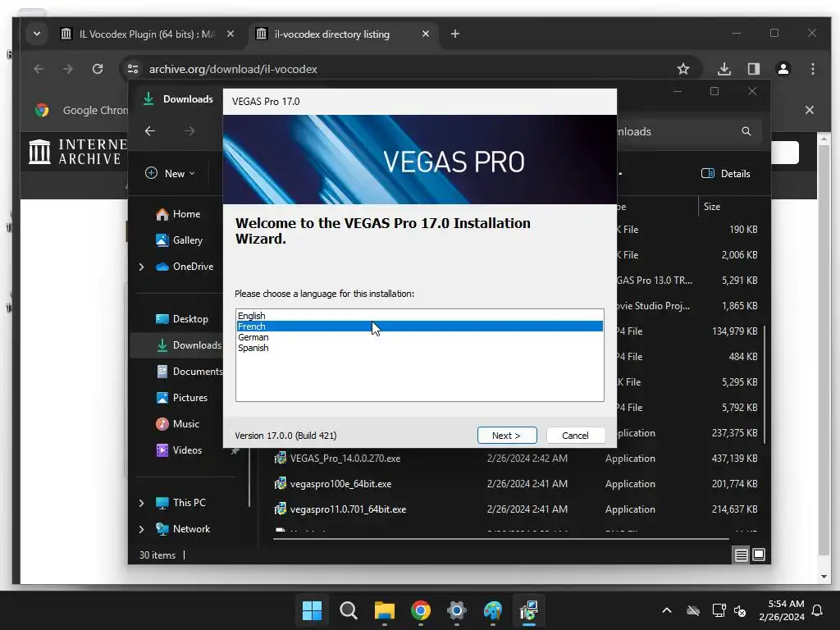
Task: Click the VEGAS installer taskbar icon
Action: coord(529,610)
